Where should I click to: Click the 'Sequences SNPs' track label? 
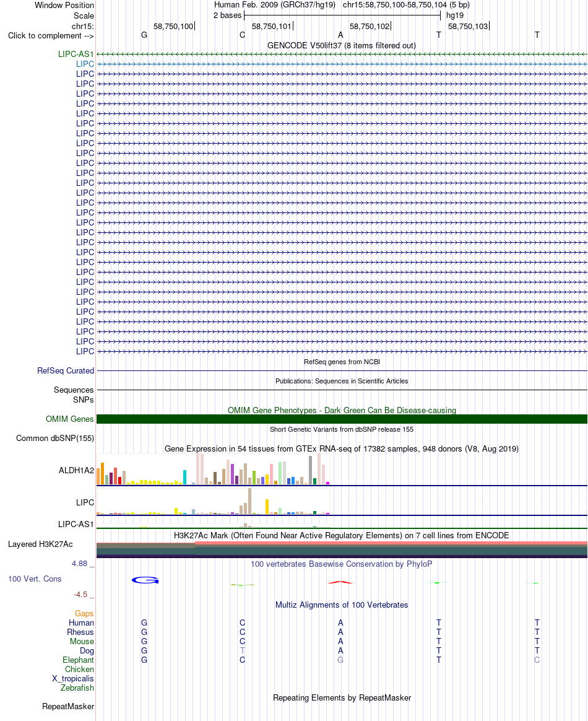point(74,395)
